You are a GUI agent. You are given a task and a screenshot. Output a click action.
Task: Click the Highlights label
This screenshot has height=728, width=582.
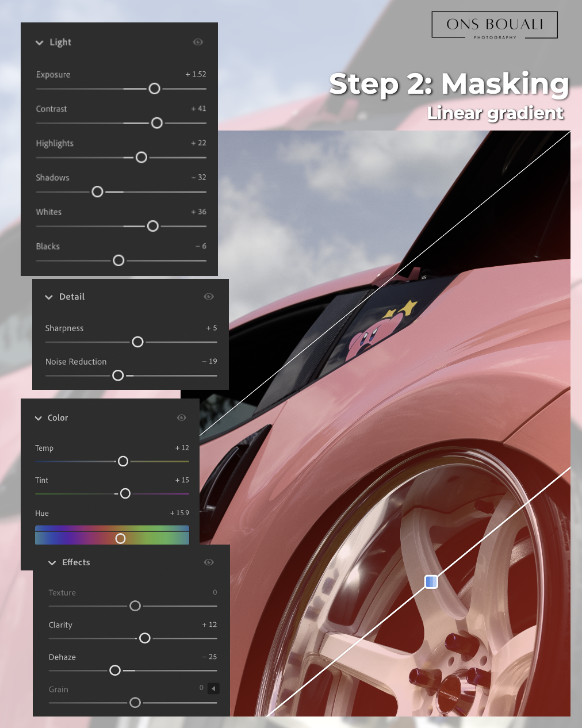pos(55,144)
